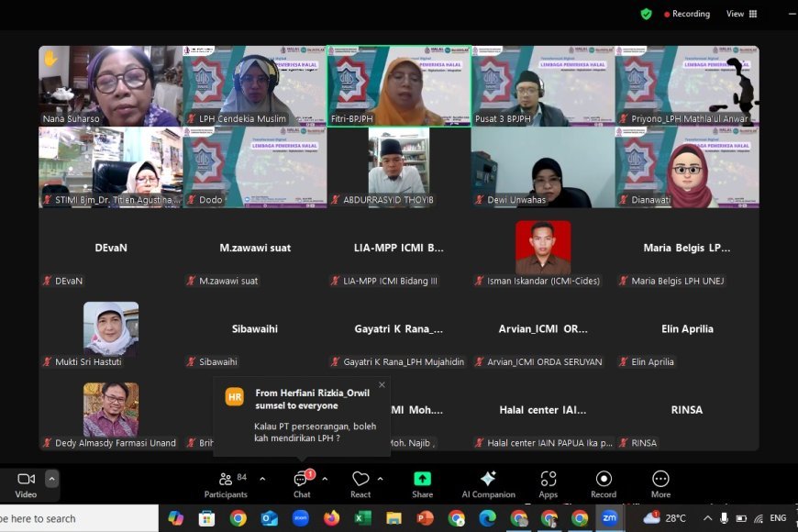
Task: Expand video options caret next to Video
Action: coord(52,479)
